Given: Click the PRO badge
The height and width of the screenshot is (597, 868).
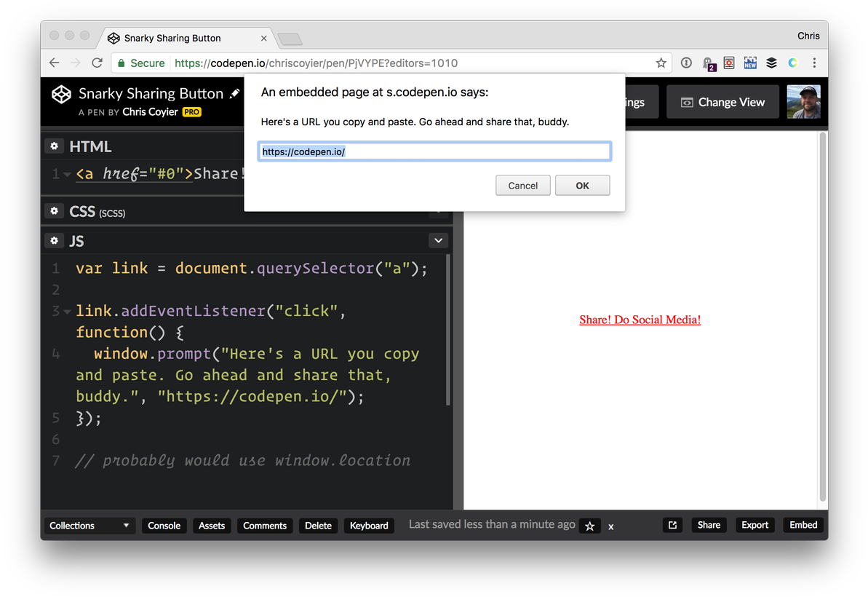Looking at the screenshot, I should coord(192,112).
